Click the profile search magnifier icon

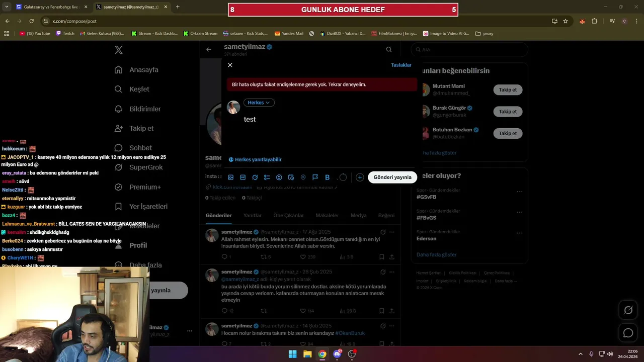(389, 49)
